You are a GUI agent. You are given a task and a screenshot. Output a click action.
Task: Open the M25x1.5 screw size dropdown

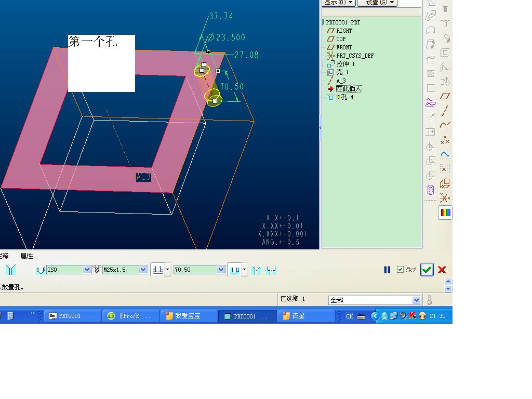(x=143, y=270)
